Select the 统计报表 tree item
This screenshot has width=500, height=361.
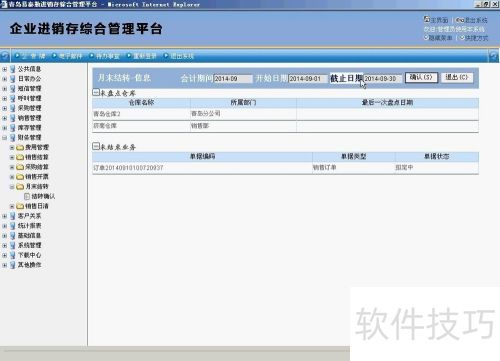29,226
